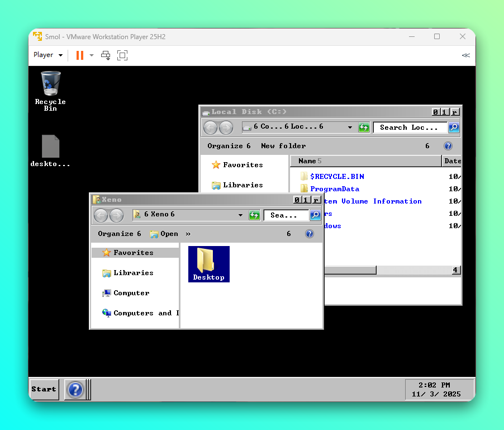504x430 pixels.
Task: Click the blue Help question-mark in the Xeno toolbar
Action: tap(310, 233)
